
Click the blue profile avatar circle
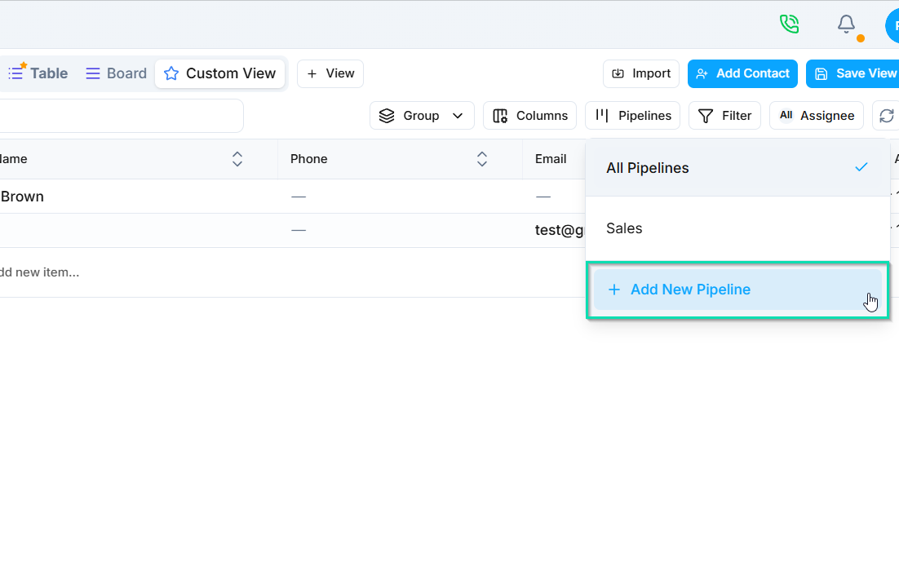(x=892, y=25)
